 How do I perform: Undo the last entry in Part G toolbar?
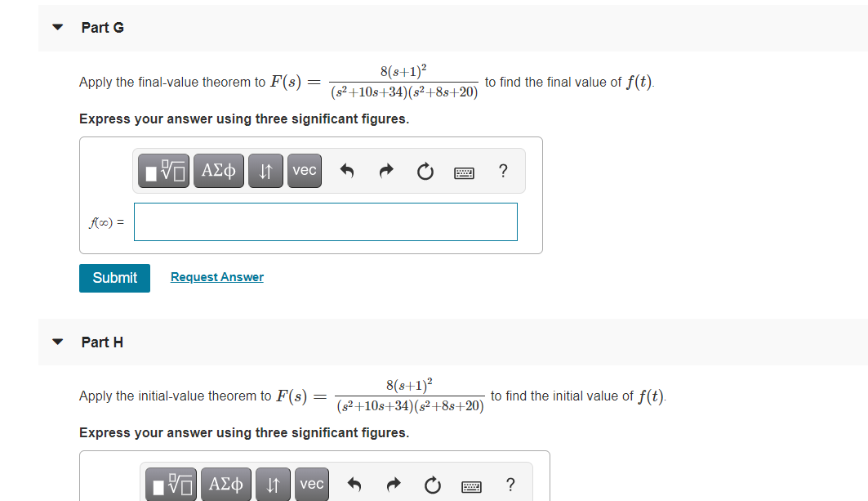(x=347, y=171)
